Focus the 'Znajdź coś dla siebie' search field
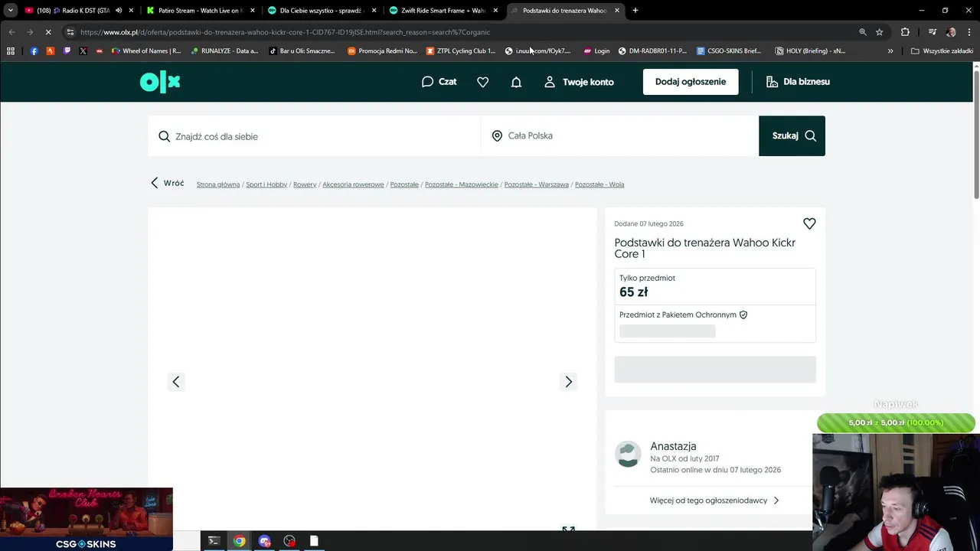This screenshot has height=551, width=980. [x=314, y=136]
